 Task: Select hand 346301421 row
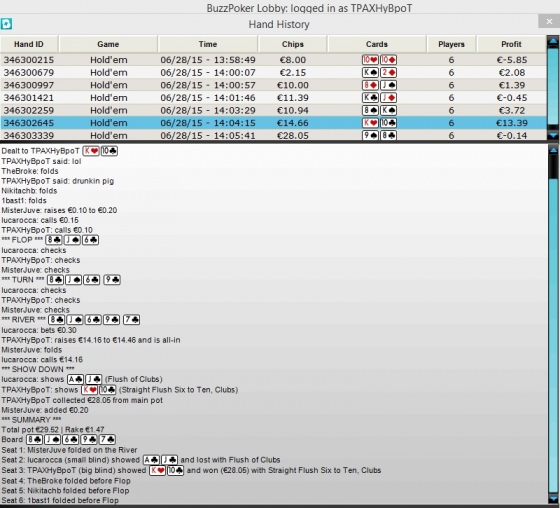coord(273,98)
